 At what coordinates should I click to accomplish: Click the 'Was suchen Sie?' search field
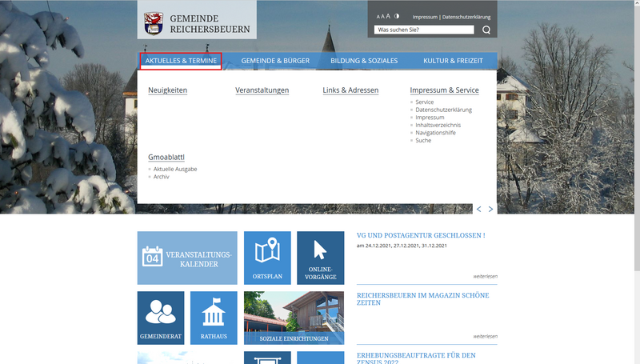425,30
